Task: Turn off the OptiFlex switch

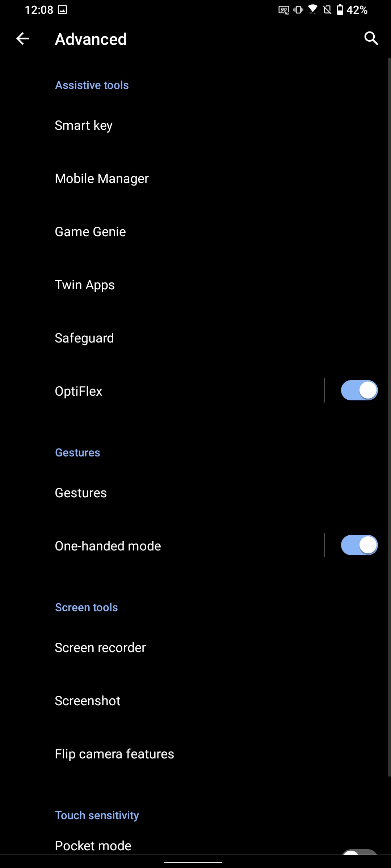Action: [x=359, y=391]
